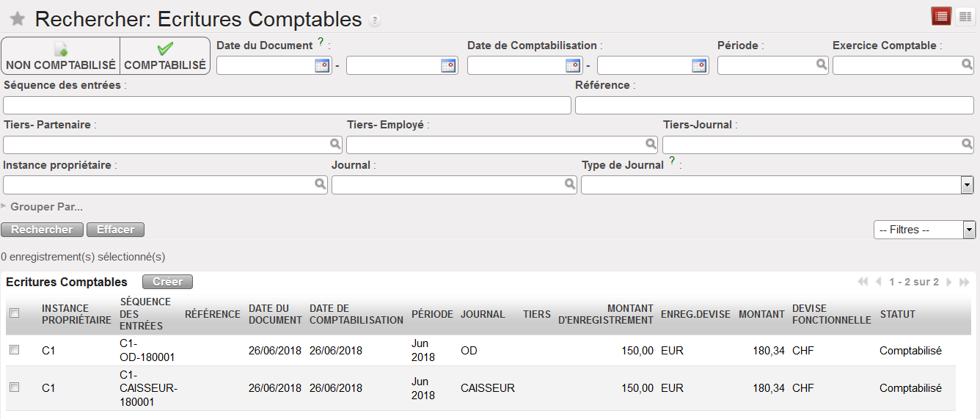Click the favorites star icon
The image size is (980, 419).
point(18,19)
